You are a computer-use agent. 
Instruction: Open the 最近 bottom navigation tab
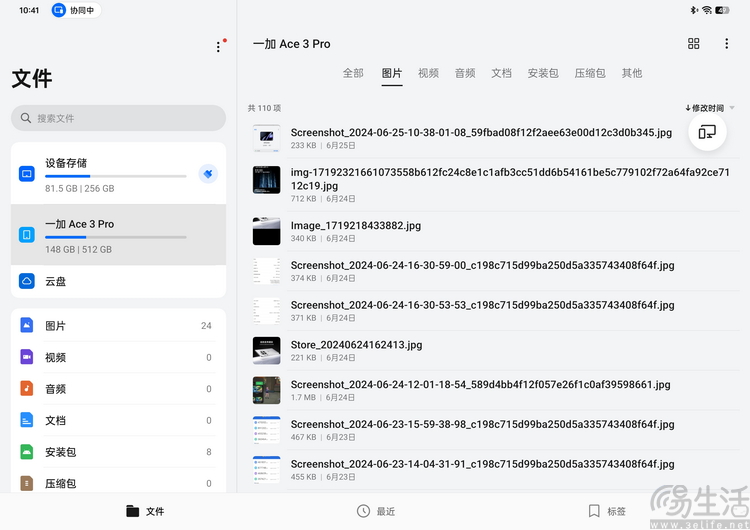tap(376, 511)
